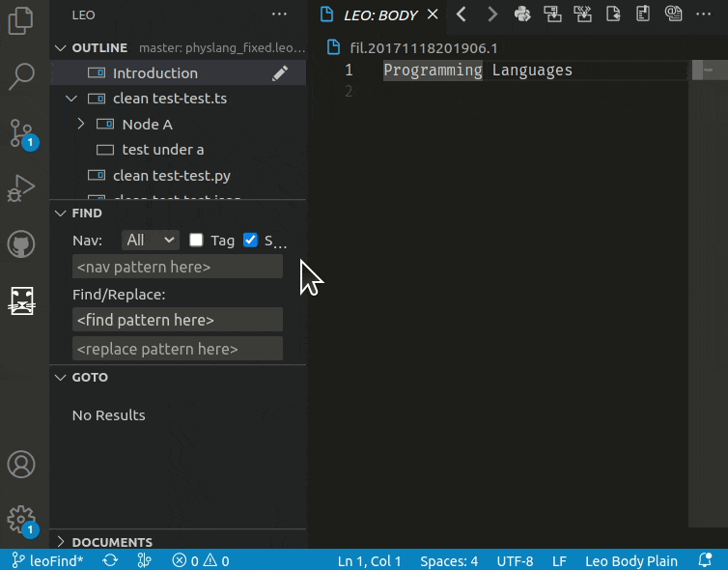Viewport: 728px width, 570px height.
Task: Open editor more actions ellipsis menu
Action: coord(704,14)
